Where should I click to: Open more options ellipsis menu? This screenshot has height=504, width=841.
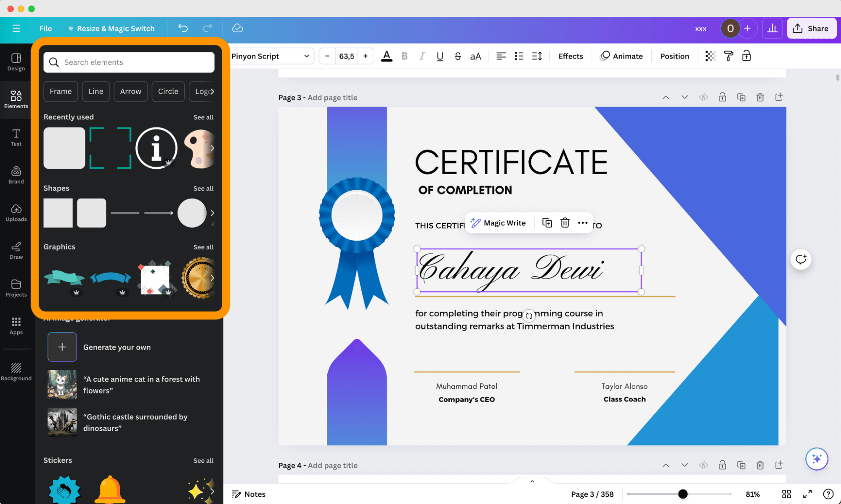(582, 223)
